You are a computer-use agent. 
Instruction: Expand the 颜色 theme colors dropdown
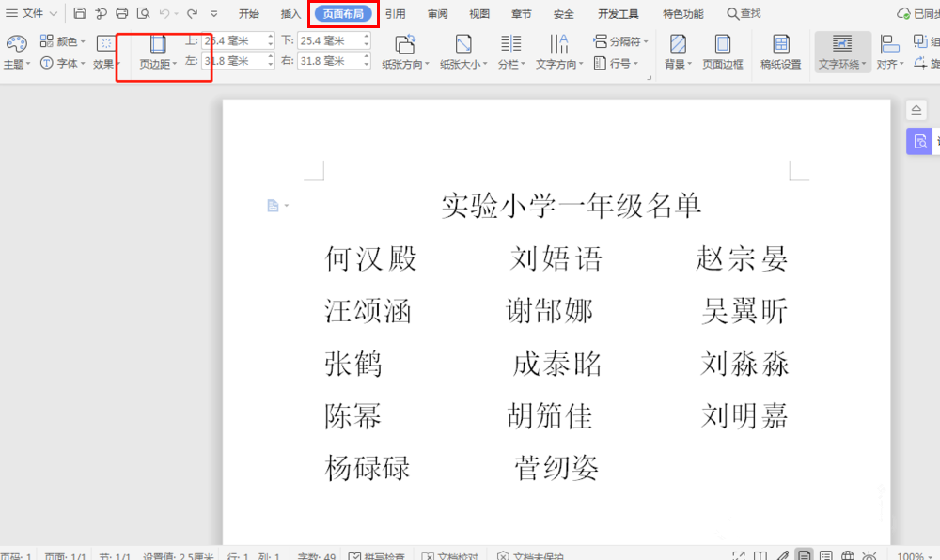(62, 40)
